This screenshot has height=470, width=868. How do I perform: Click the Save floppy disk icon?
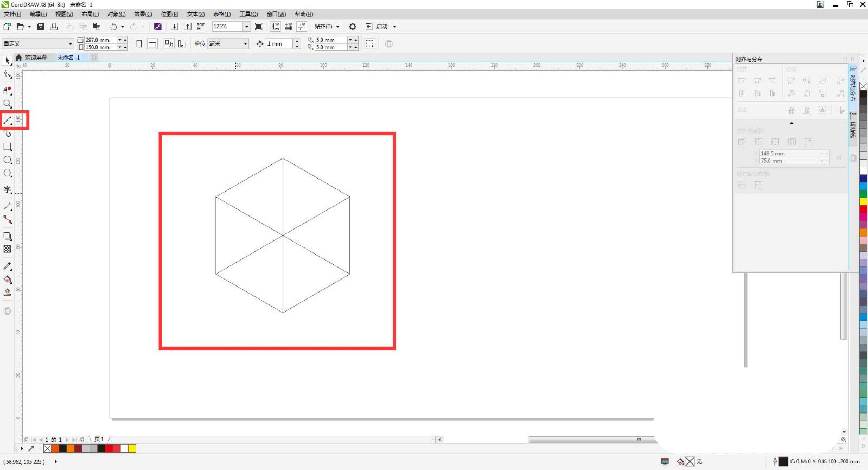pyautogui.click(x=41, y=27)
